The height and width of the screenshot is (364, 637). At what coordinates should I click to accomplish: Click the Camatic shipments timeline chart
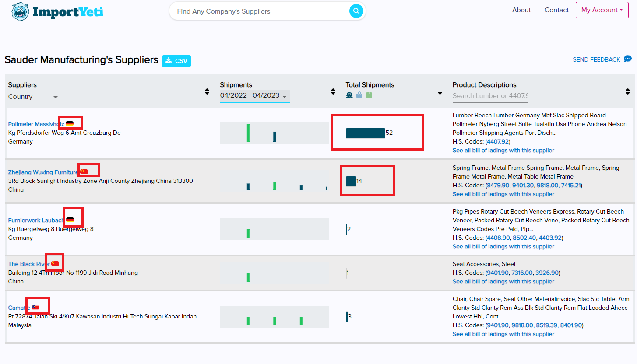275,317
